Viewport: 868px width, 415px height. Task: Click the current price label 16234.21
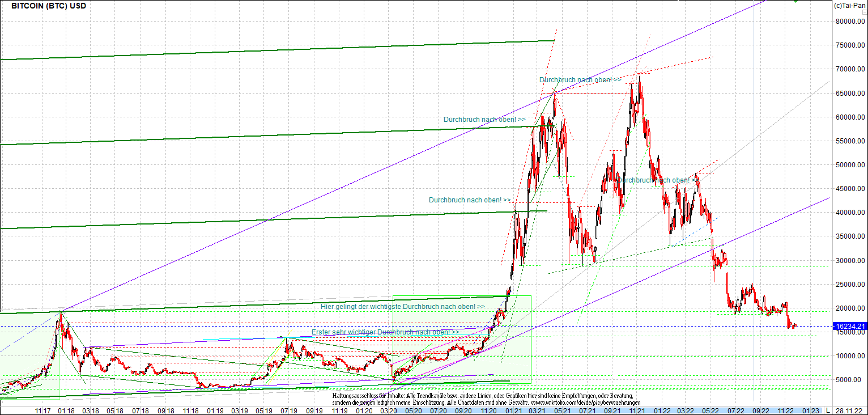pos(849,327)
